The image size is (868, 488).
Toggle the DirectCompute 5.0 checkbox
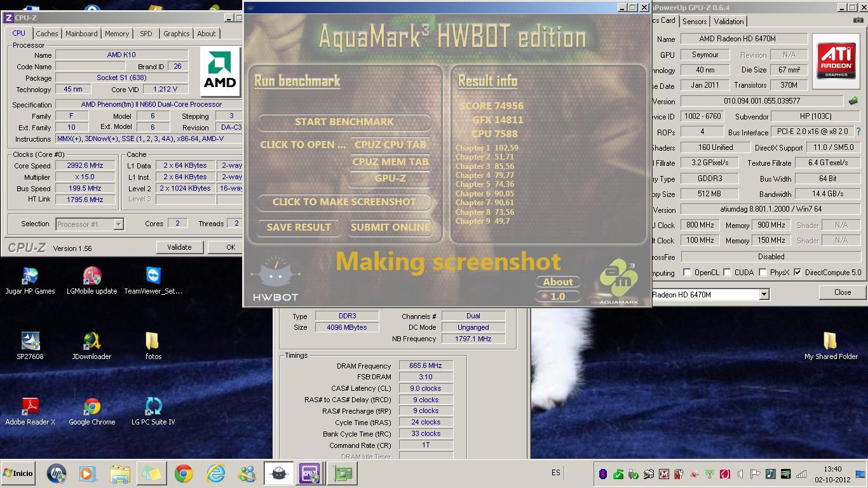pyautogui.click(x=797, y=273)
